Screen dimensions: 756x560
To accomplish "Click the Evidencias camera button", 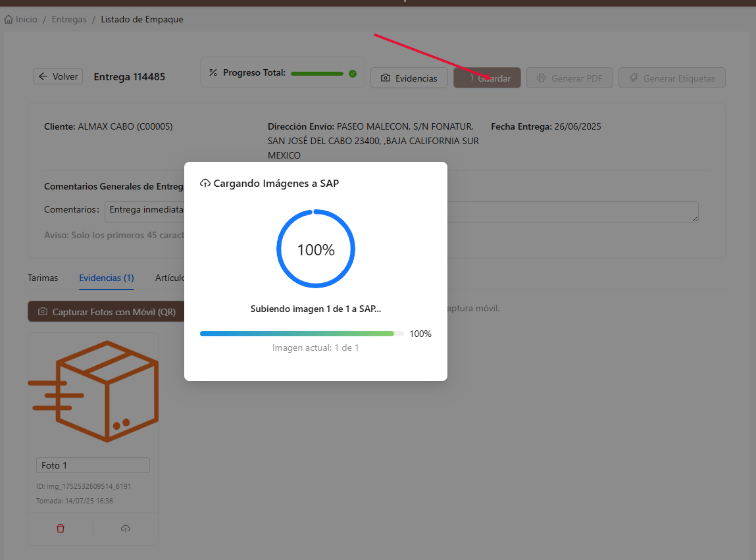I will point(409,78).
